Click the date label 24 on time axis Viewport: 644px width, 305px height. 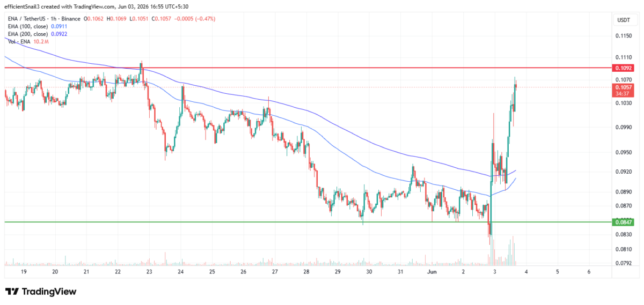tap(181, 272)
